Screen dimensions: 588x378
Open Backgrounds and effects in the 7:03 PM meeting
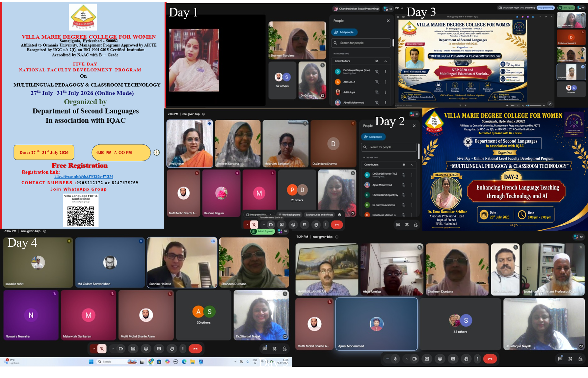click(x=319, y=214)
